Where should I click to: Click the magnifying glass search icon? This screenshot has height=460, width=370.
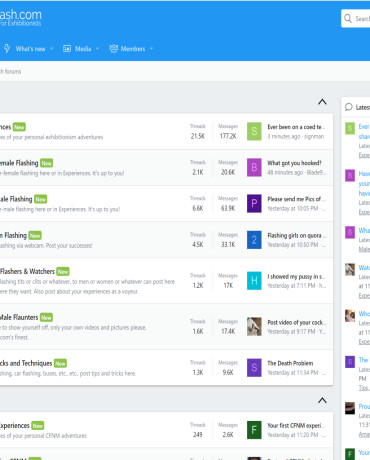coord(348,18)
